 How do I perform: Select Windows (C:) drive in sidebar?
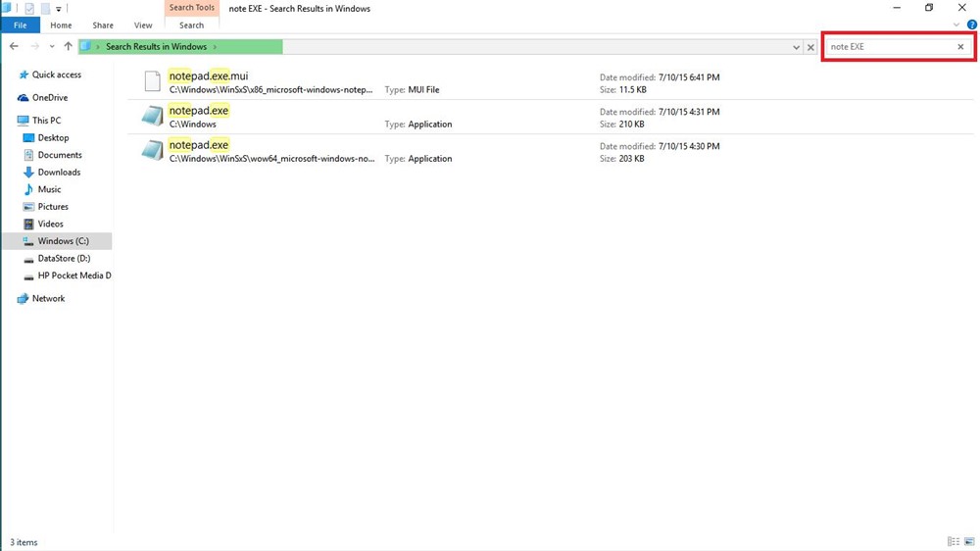(57, 241)
